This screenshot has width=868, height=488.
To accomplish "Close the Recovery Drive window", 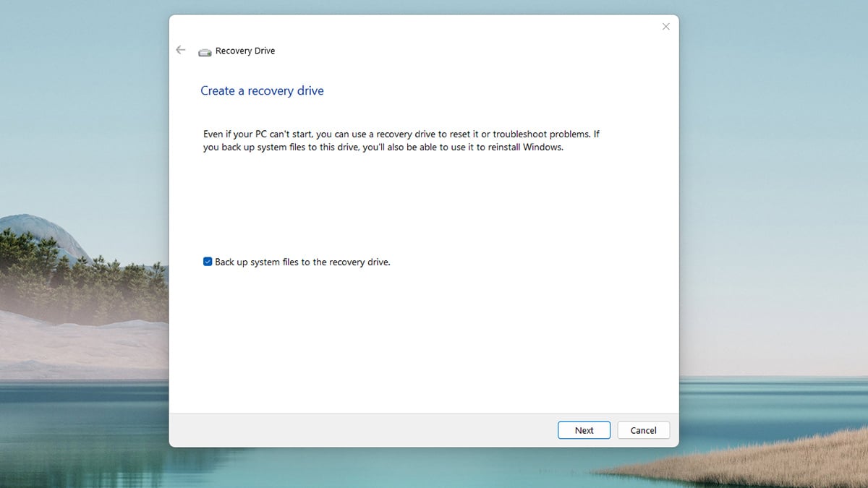I will point(665,26).
